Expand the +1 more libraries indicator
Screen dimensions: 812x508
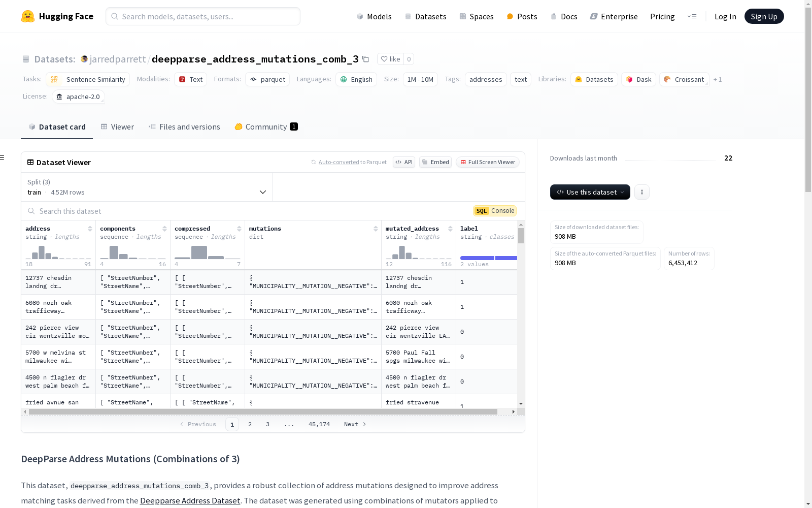(718, 79)
